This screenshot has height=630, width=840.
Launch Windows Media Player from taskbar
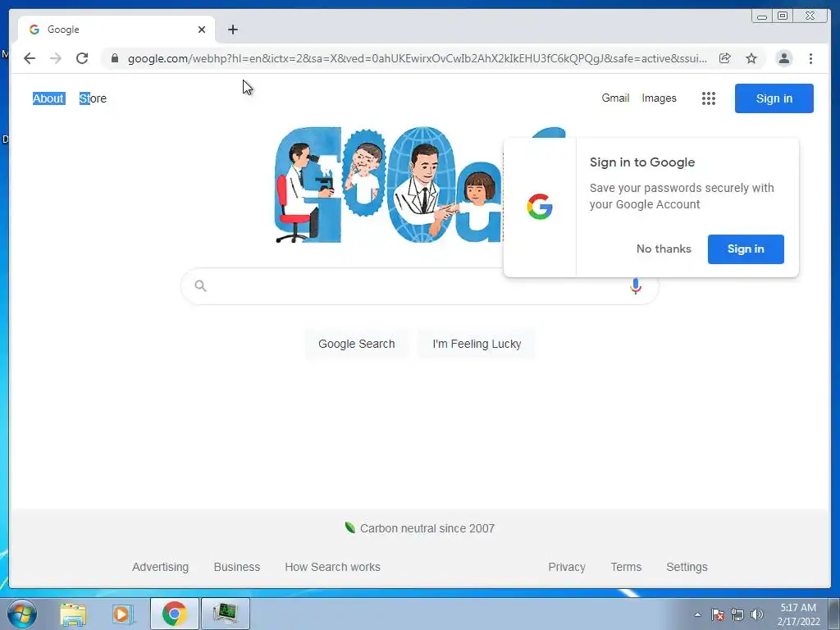pyautogui.click(x=123, y=614)
